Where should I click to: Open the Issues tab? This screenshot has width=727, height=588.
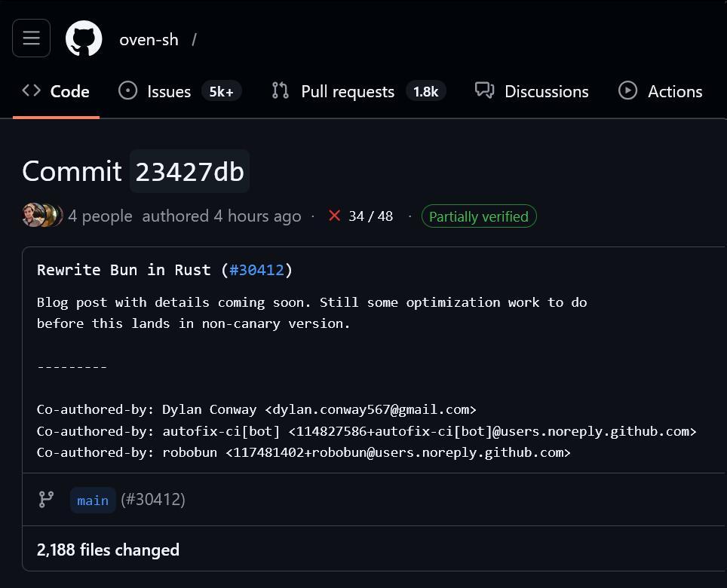point(180,91)
